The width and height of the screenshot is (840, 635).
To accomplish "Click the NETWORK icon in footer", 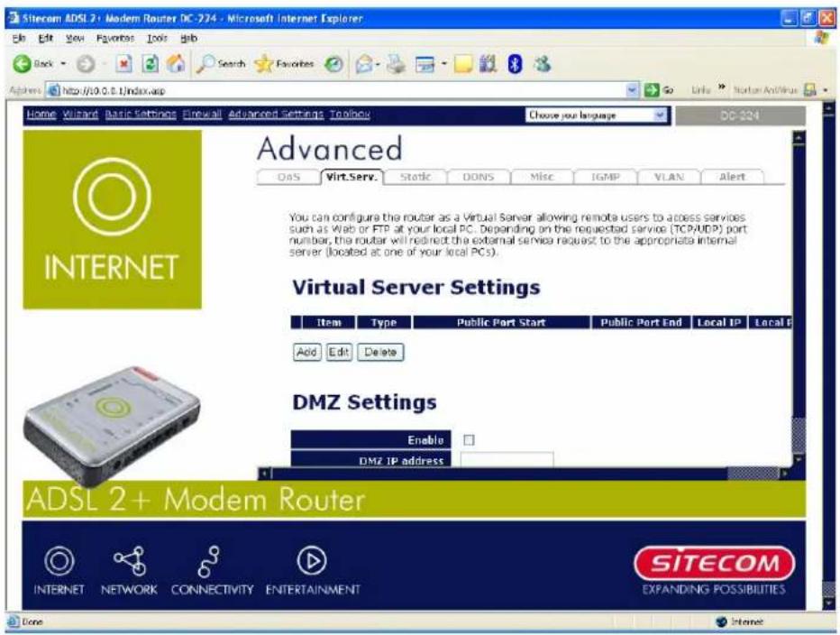I will (130, 560).
